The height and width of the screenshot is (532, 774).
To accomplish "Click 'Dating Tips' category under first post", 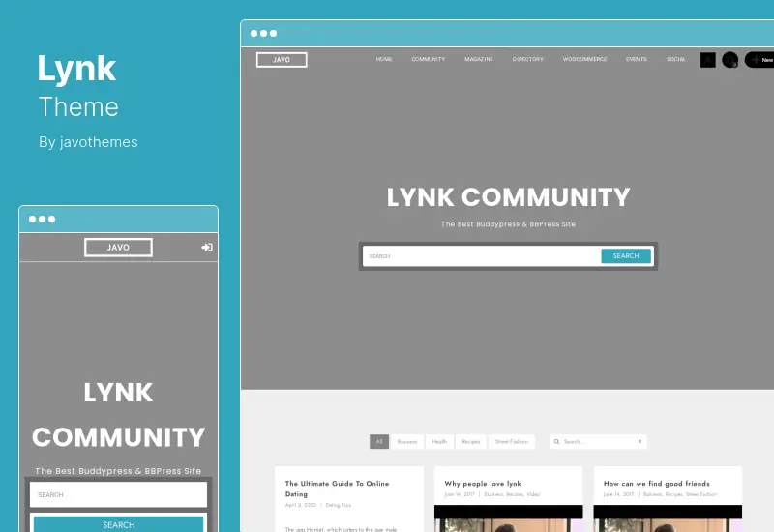I will 339,505.
